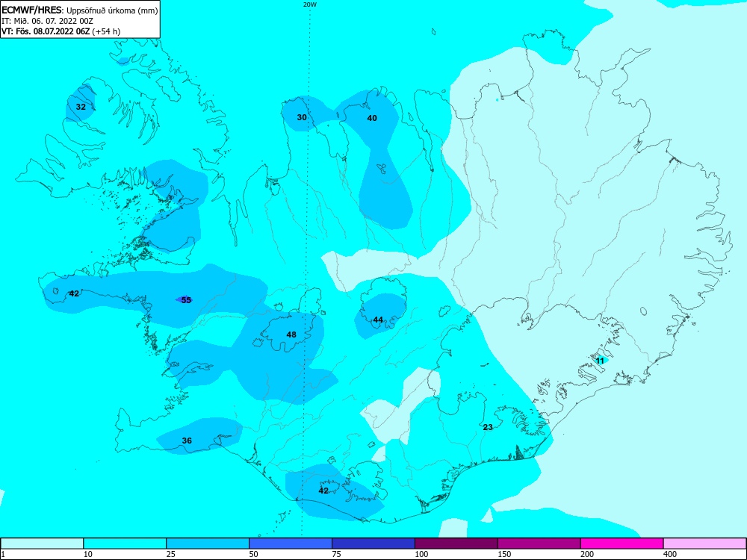Pick the cyan 10–25 mm legend swatch

(x=125, y=544)
